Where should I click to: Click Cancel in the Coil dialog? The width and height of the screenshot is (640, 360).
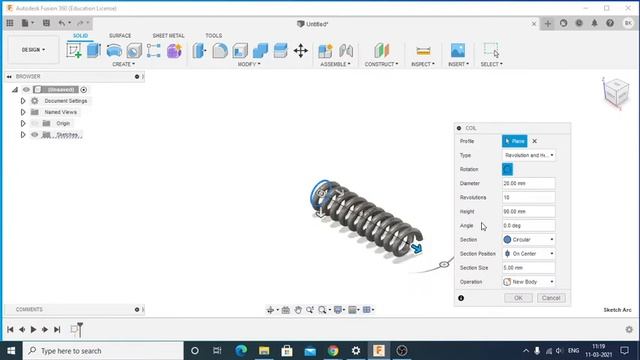[551, 298]
